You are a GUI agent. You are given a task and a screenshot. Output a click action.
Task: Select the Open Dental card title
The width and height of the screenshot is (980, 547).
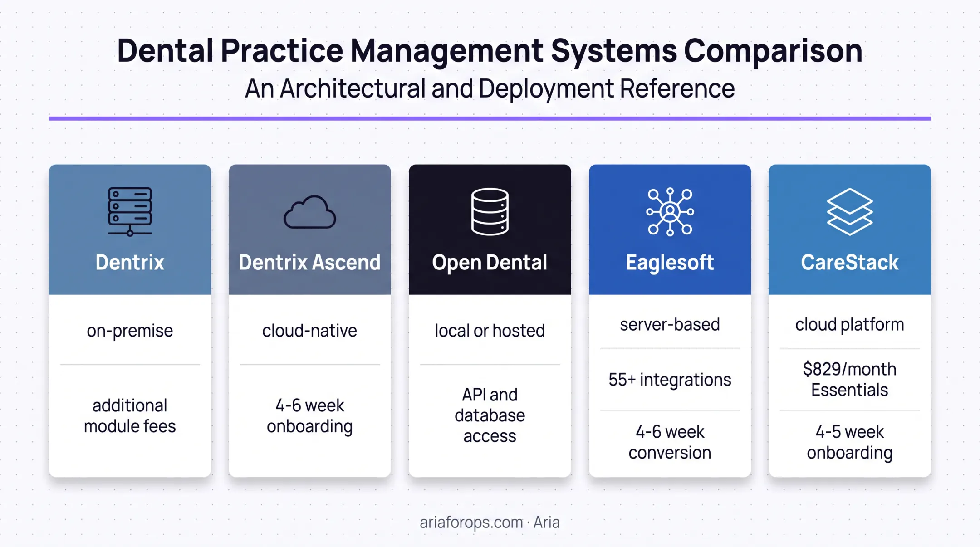[x=490, y=263]
